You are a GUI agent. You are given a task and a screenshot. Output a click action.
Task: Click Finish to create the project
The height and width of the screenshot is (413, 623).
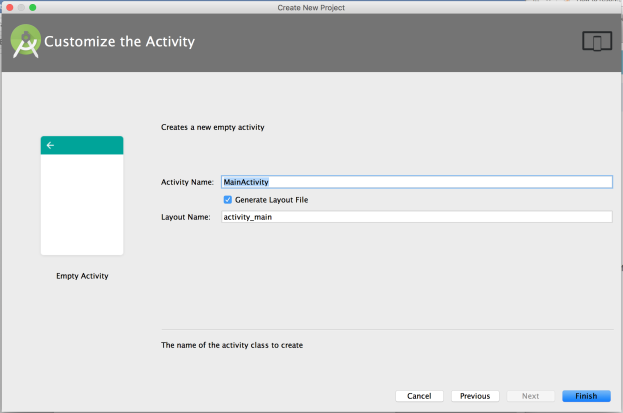pyautogui.click(x=586, y=396)
